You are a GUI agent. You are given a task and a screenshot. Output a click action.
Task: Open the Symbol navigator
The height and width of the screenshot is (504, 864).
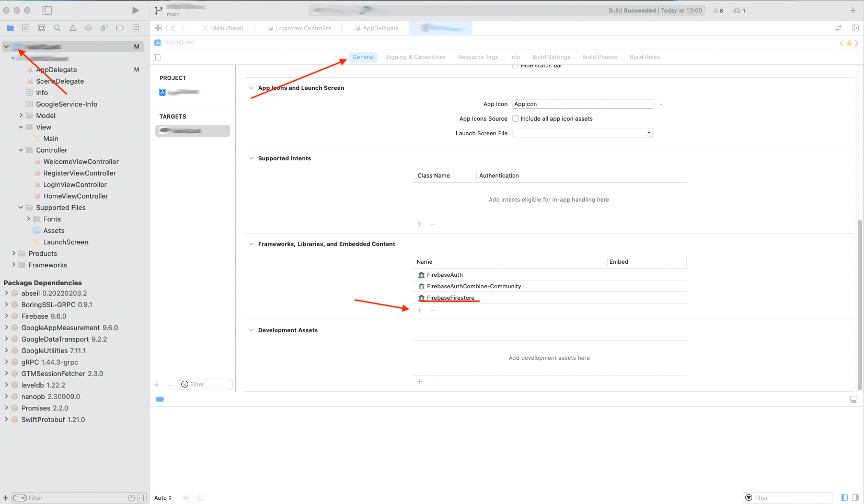coord(41,28)
